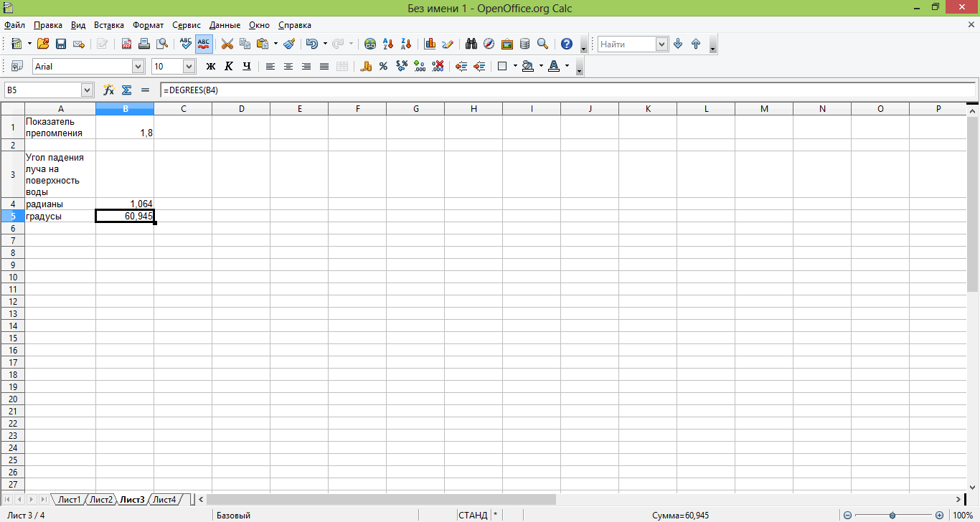Expand the Borders dropdown arrow
The width and height of the screenshot is (980, 522).
coord(515,66)
